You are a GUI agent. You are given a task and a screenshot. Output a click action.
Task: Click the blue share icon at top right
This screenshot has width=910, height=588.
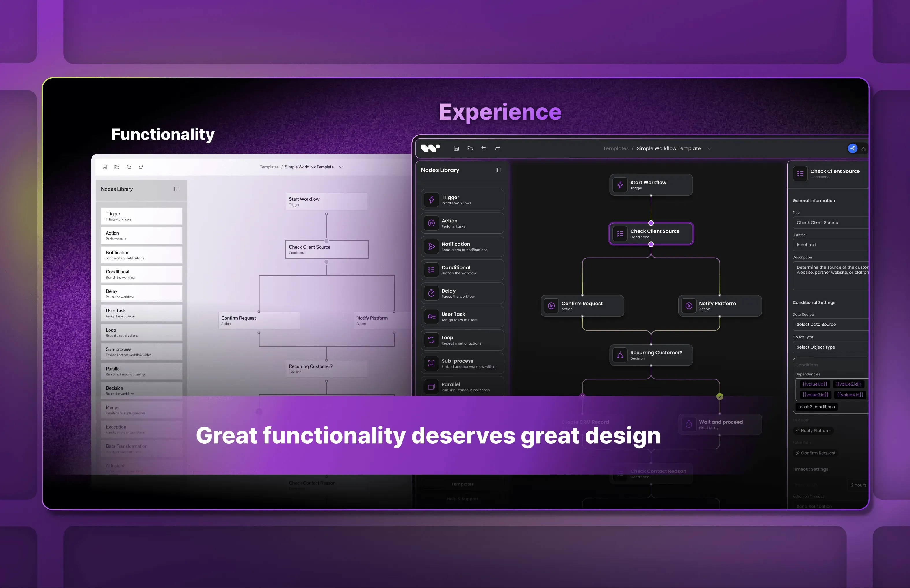pos(852,148)
